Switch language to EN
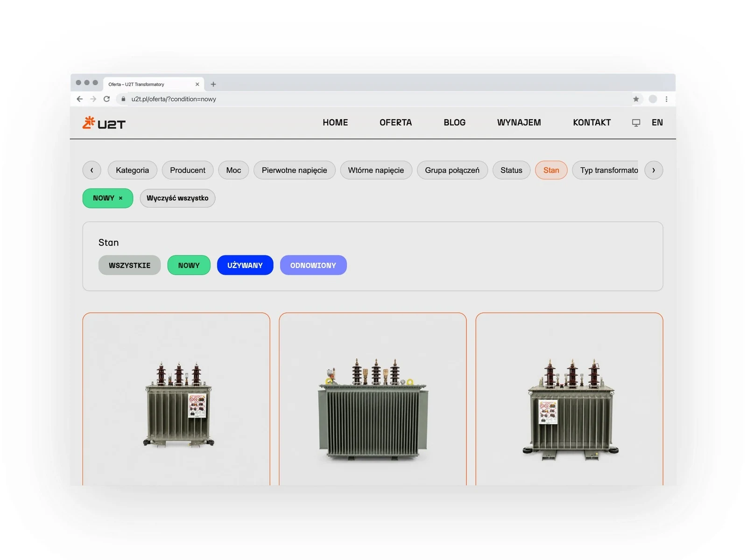 pyautogui.click(x=657, y=123)
